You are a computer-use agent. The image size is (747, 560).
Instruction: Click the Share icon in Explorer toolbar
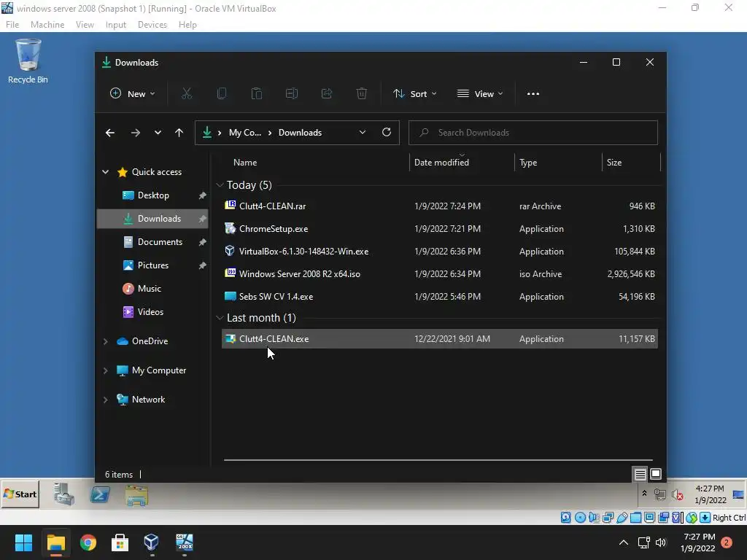coord(327,94)
